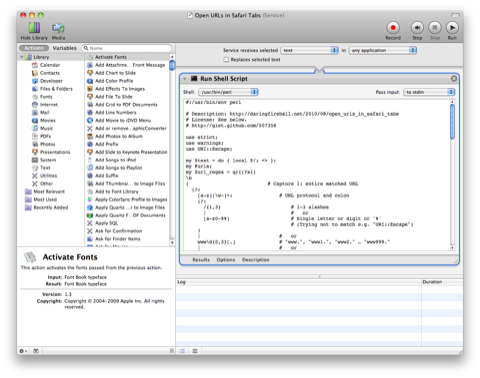Select the Add Effects To Images action
The image size is (480, 378).
[120, 89]
